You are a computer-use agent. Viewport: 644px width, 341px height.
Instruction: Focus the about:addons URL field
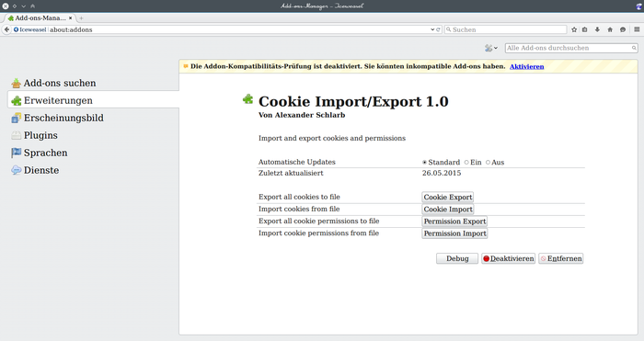pos(238,29)
